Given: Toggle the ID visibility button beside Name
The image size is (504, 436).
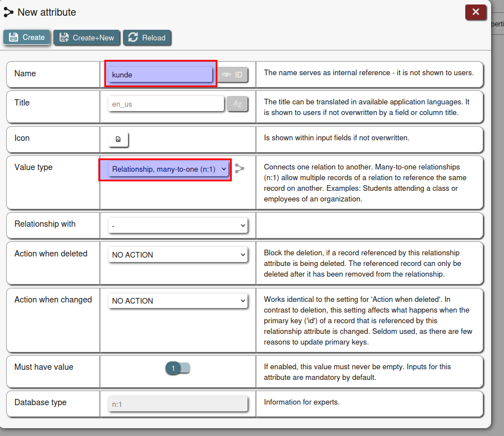Looking at the screenshot, I should tap(232, 75).
